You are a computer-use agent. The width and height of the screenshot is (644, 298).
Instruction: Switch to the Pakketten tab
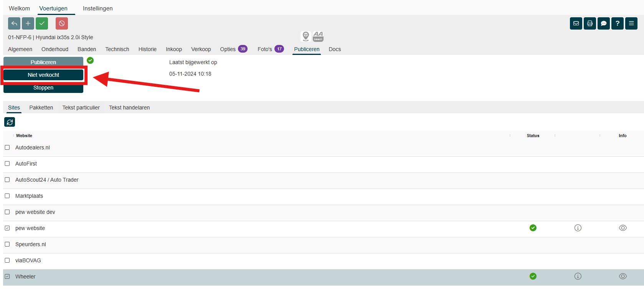point(41,108)
